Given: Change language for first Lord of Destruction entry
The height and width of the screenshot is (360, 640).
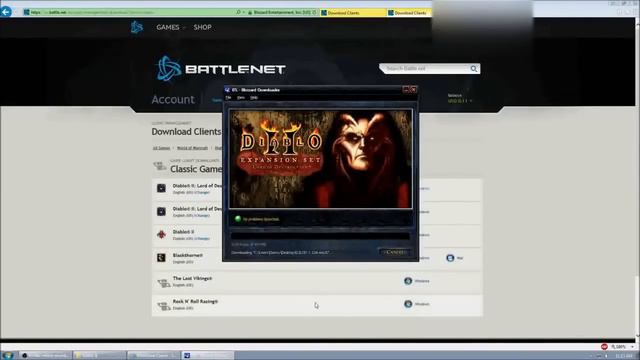Looking at the screenshot, I should coord(202,192).
